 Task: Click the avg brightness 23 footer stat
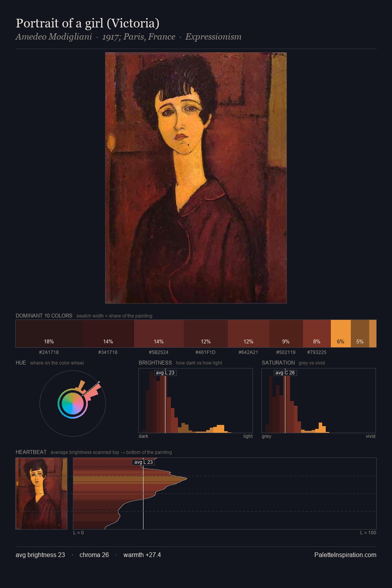(x=40, y=555)
